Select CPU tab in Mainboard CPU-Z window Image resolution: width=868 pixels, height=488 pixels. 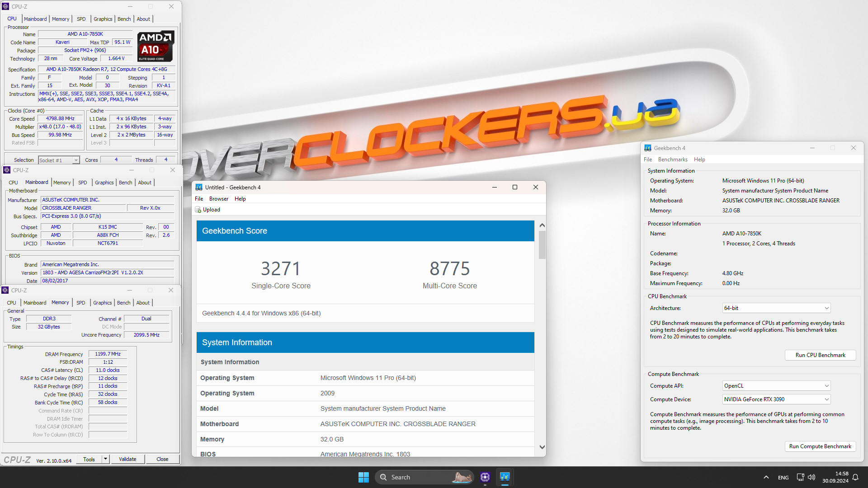tap(13, 183)
